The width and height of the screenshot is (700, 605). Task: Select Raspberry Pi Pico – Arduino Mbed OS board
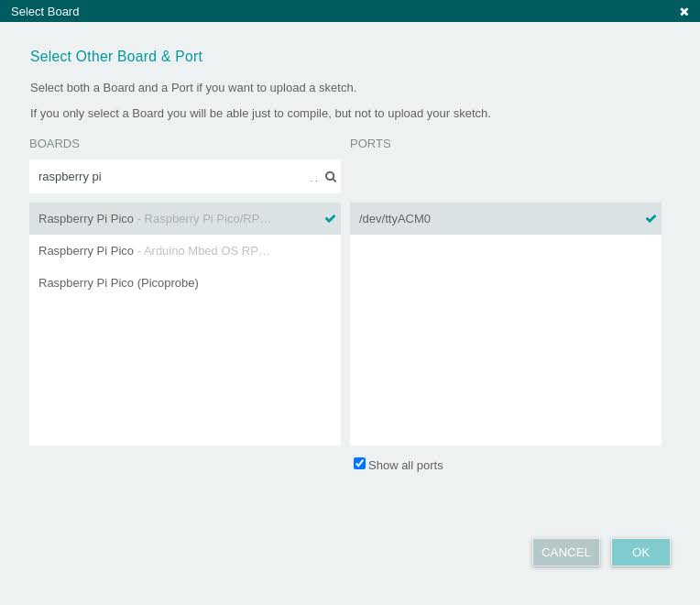point(185,251)
